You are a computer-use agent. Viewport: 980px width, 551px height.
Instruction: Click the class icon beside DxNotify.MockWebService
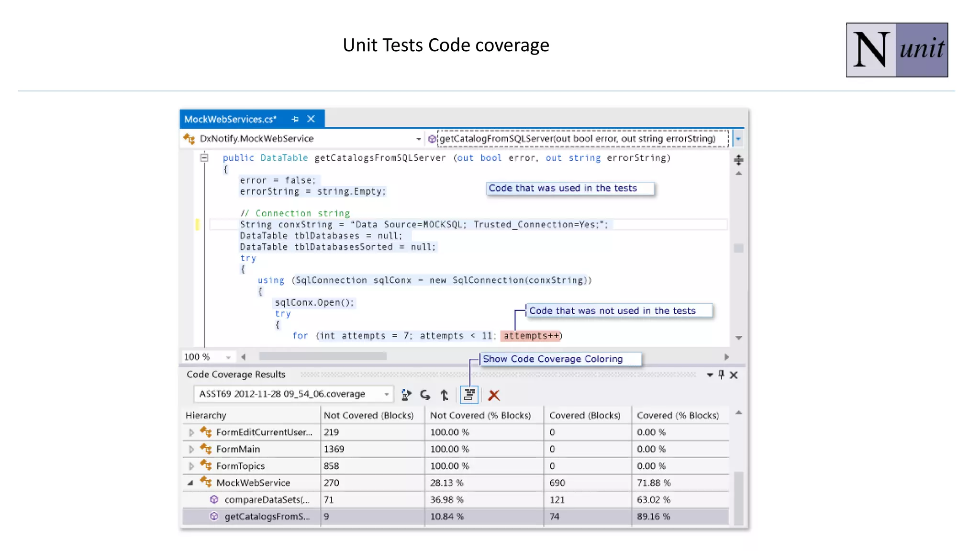point(189,139)
